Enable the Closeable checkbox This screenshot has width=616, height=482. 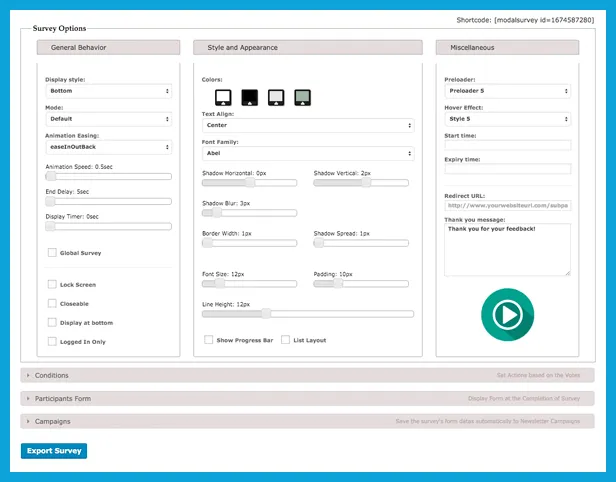pos(52,303)
